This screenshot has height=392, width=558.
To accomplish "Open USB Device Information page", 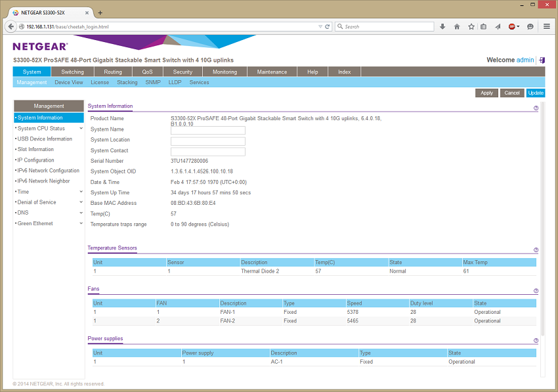I will coord(45,139).
